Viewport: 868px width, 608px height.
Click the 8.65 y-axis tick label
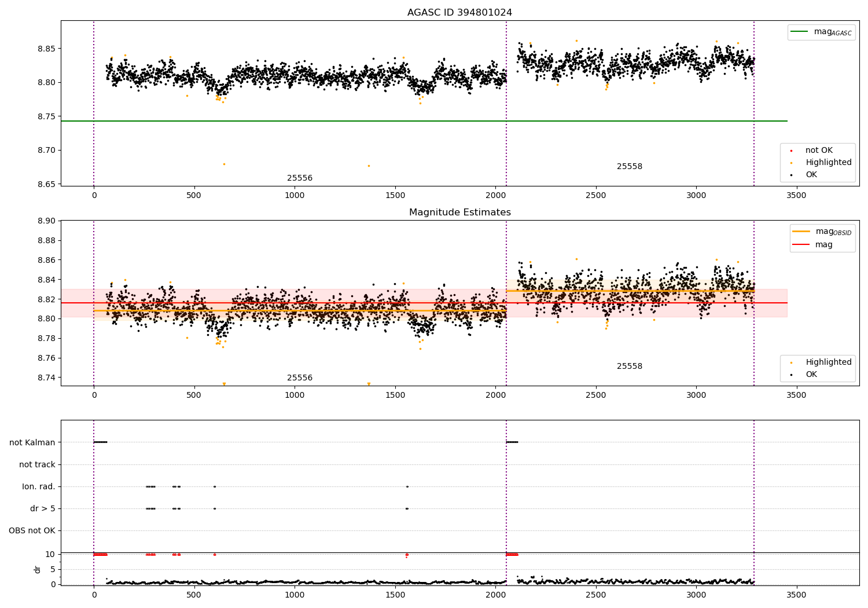[46, 184]
